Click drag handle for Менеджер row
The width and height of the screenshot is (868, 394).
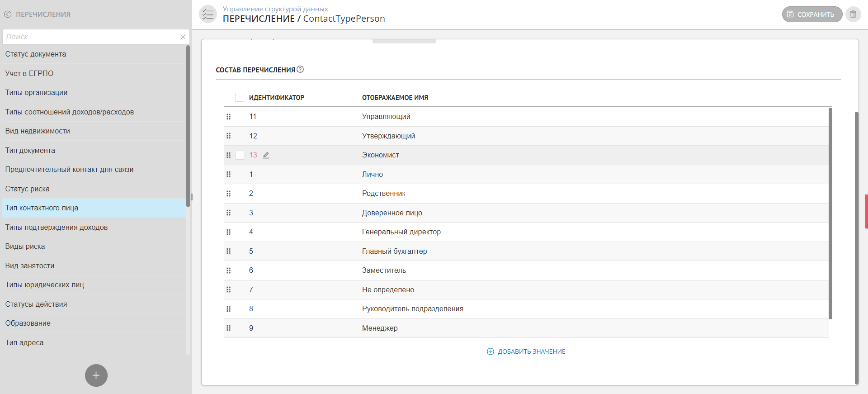coord(228,328)
